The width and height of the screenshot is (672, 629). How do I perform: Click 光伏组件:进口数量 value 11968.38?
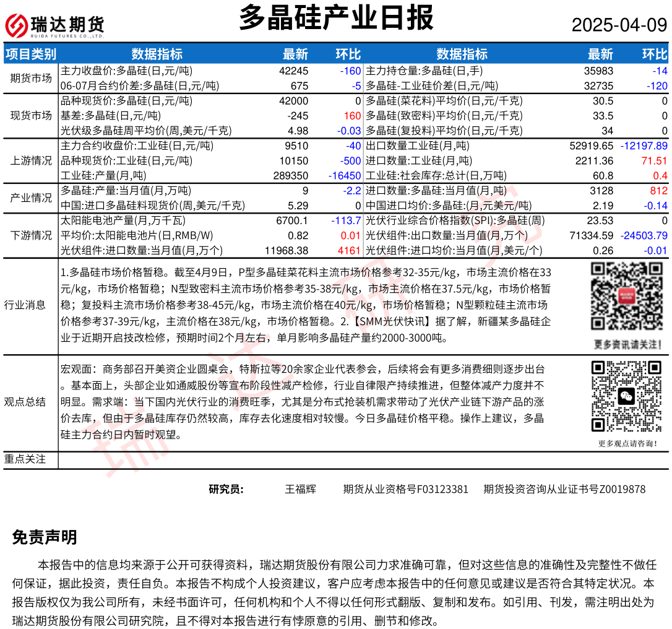pyautogui.click(x=286, y=251)
